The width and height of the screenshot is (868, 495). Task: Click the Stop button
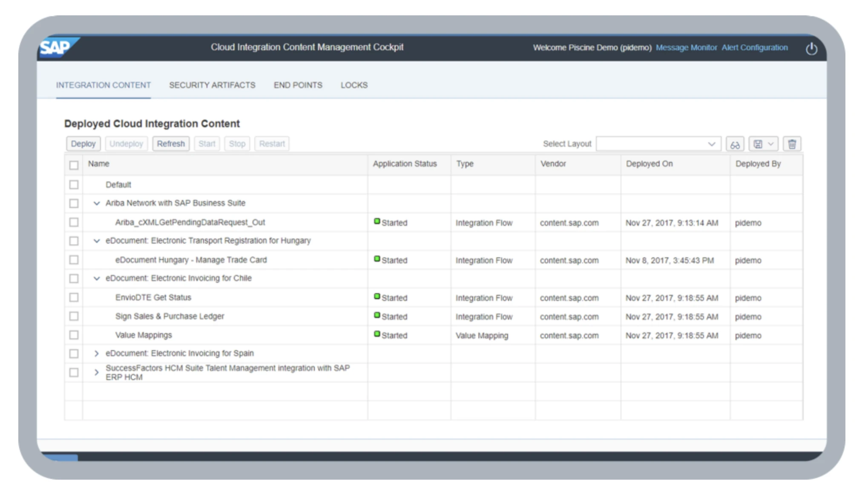tap(237, 144)
